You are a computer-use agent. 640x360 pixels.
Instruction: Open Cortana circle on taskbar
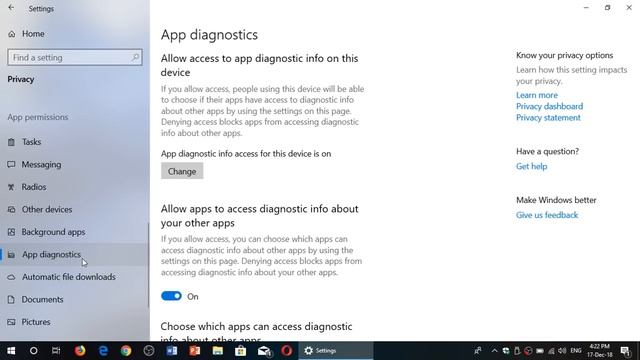pyautogui.click(x=33, y=351)
